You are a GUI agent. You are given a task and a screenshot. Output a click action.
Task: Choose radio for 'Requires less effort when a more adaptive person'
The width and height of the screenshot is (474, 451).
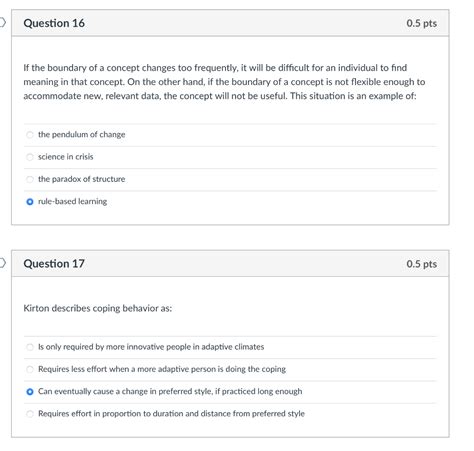(30, 369)
